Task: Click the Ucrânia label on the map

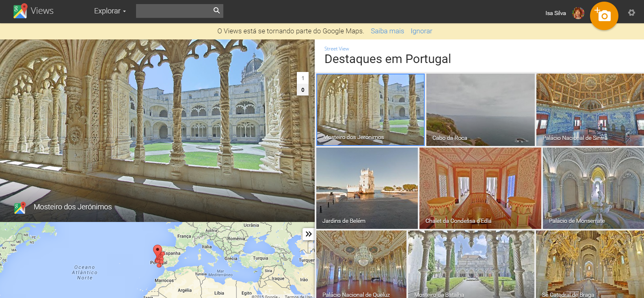Action: pyautogui.click(x=251, y=225)
